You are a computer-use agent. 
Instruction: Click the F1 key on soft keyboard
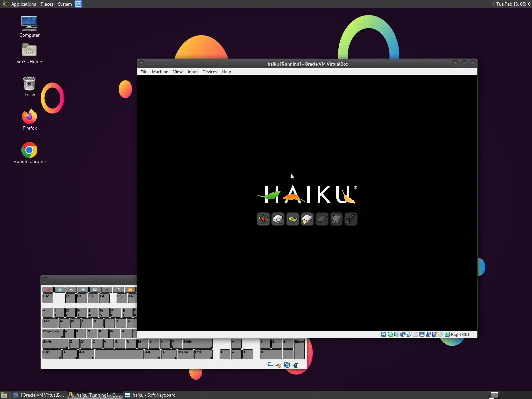pos(70,298)
